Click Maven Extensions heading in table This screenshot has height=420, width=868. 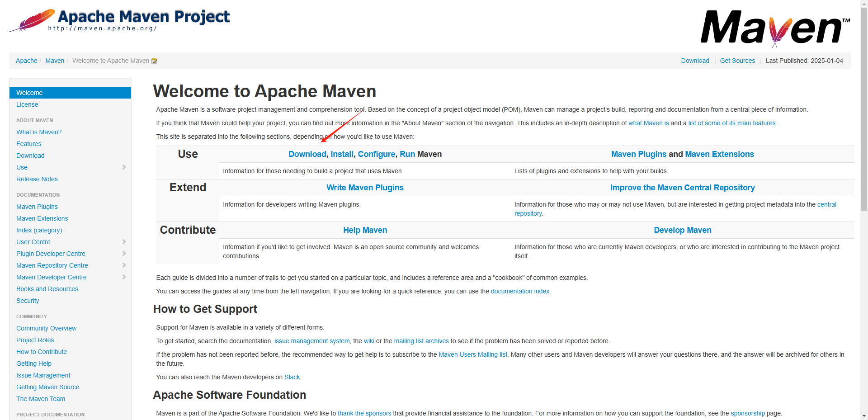tap(719, 154)
